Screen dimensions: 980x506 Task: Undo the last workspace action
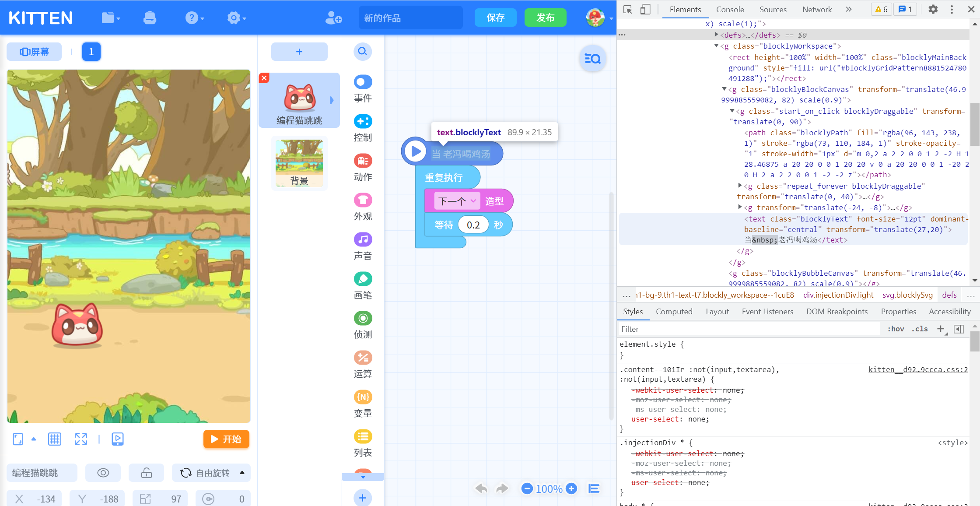pyautogui.click(x=481, y=488)
